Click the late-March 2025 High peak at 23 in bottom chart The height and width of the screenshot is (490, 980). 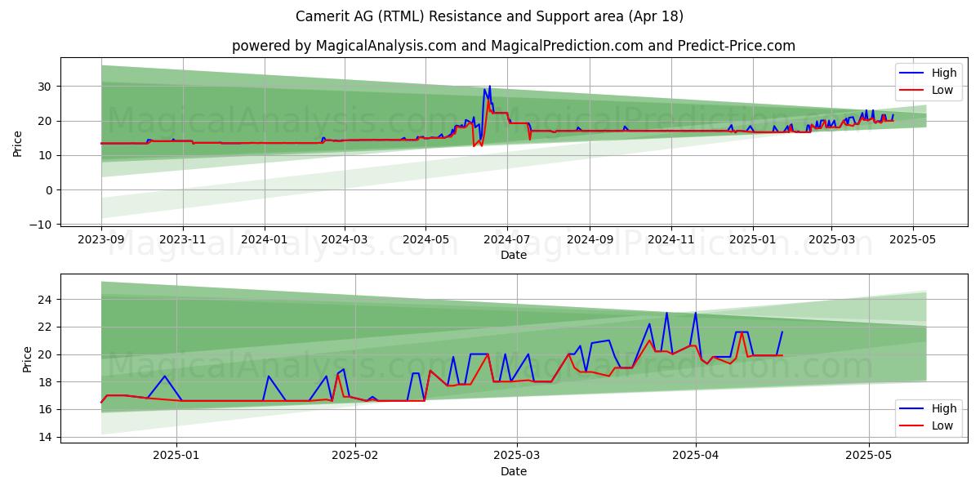coord(666,313)
